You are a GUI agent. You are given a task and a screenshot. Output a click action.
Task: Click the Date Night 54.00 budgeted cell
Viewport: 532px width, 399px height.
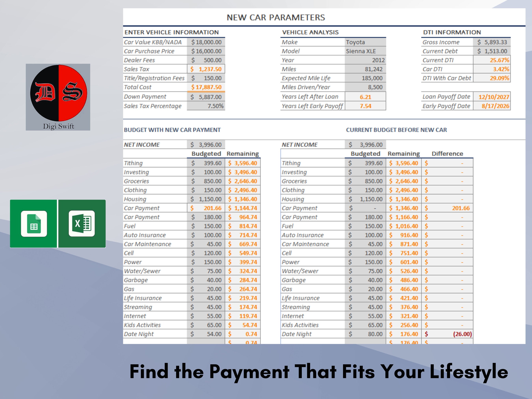click(206, 334)
